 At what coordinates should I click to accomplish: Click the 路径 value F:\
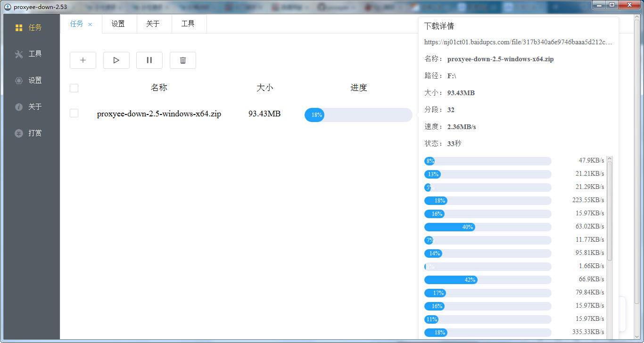point(452,76)
